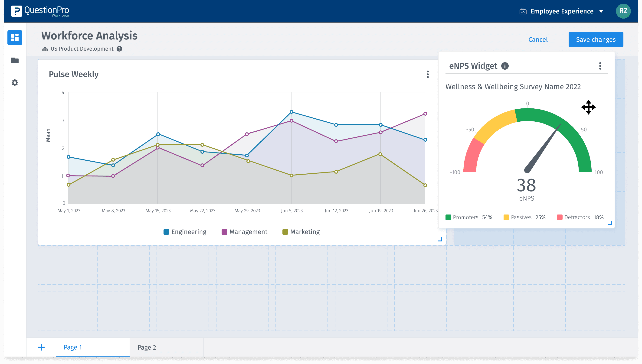Open Pulse Weekly three-dot options menu

pyautogui.click(x=428, y=74)
